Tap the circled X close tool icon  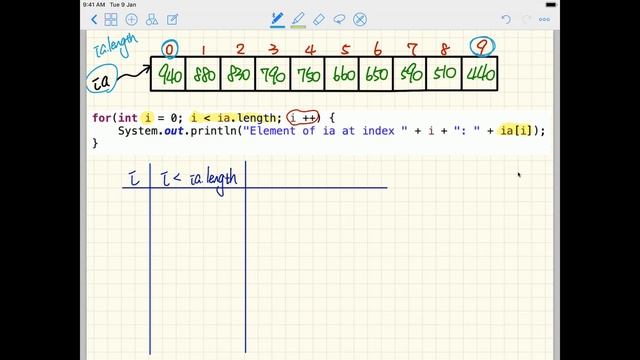pyautogui.click(x=360, y=19)
